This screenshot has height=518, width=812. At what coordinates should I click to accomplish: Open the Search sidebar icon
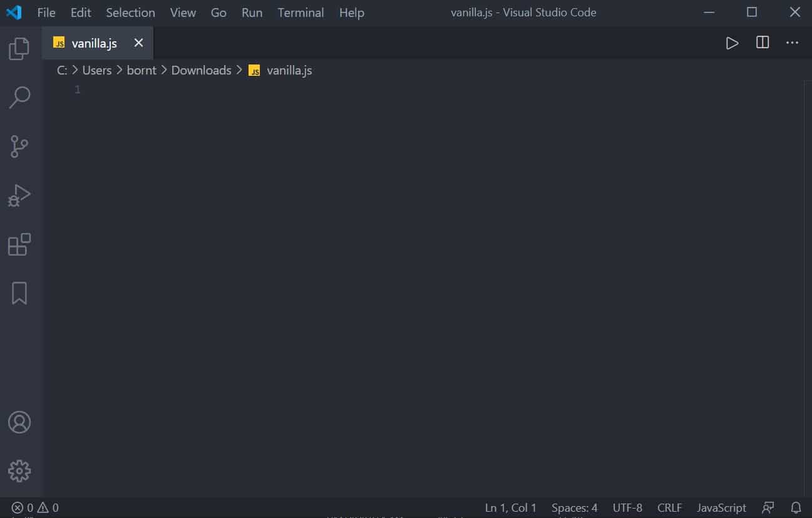(x=19, y=97)
